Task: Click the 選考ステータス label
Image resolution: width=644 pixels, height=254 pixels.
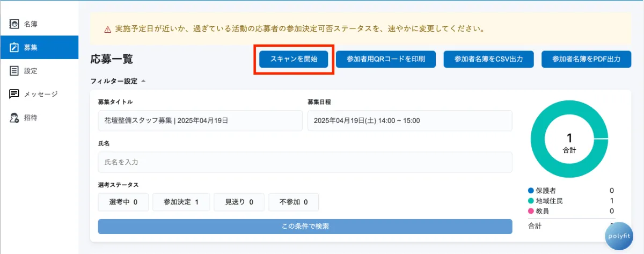Action: 118,185
